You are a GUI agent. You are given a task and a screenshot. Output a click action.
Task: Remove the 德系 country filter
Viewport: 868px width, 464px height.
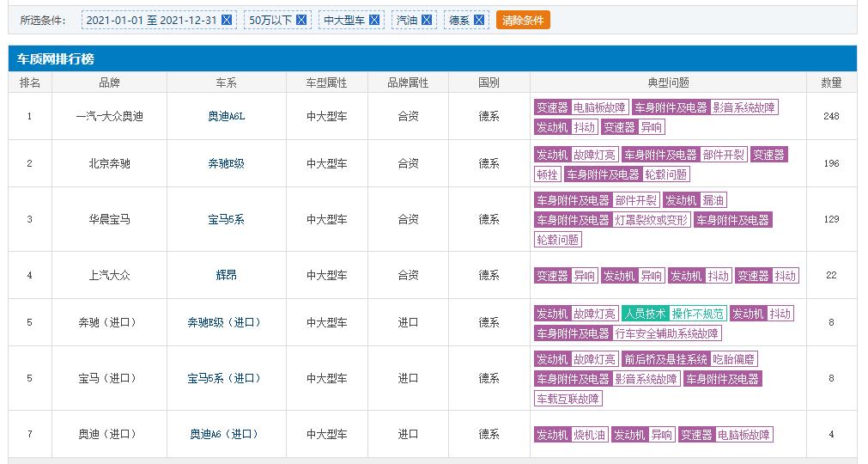tap(479, 20)
